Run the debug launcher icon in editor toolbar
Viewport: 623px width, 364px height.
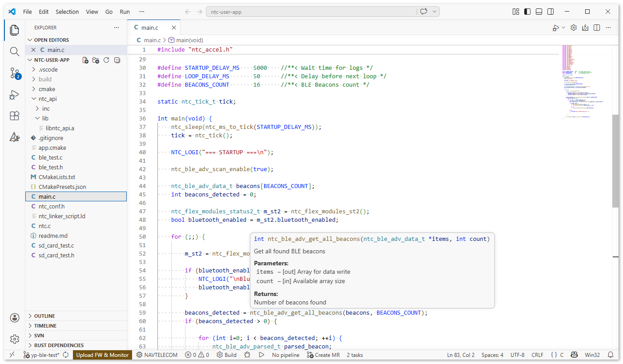(556, 27)
